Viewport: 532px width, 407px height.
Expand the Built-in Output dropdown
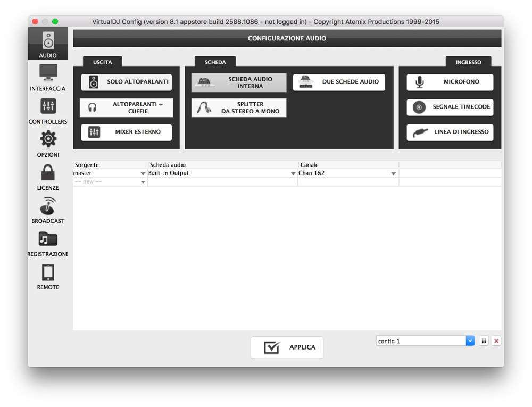(293, 173)
